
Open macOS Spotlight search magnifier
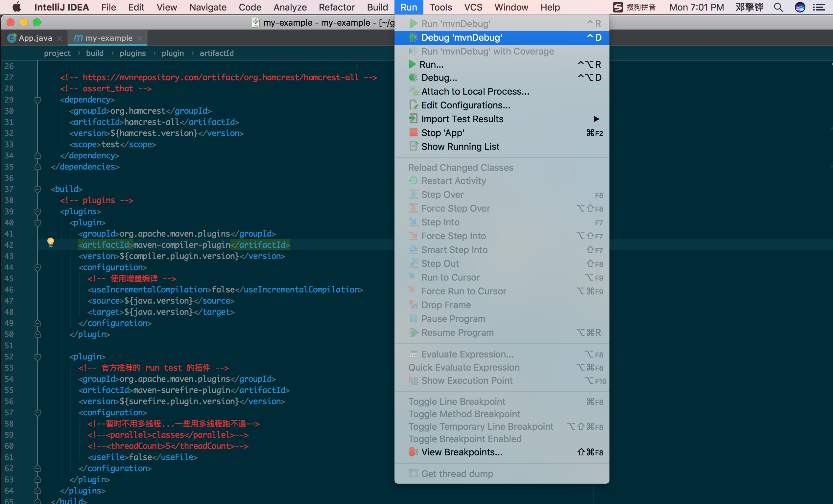click(778, 7)
